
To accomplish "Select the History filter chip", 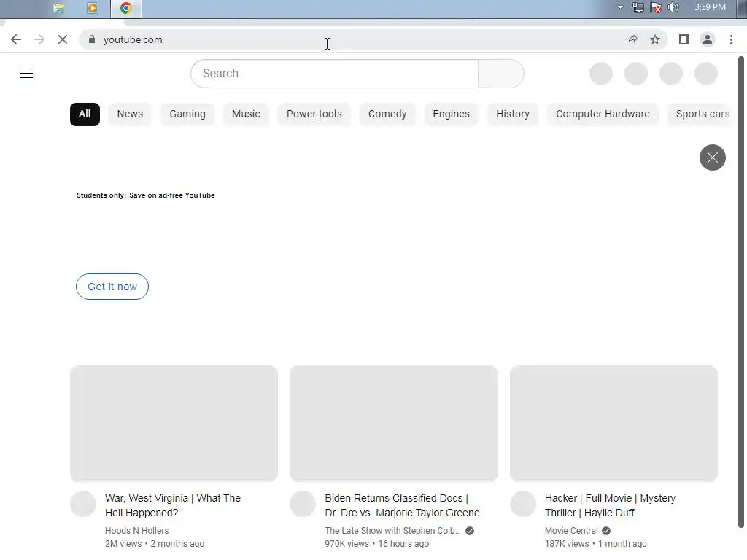I will (513, 114).
